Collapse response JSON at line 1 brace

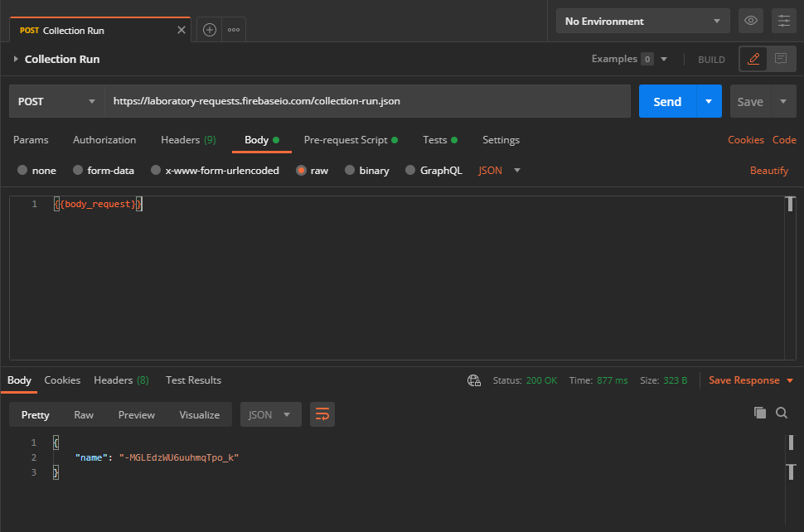[56, 443]
